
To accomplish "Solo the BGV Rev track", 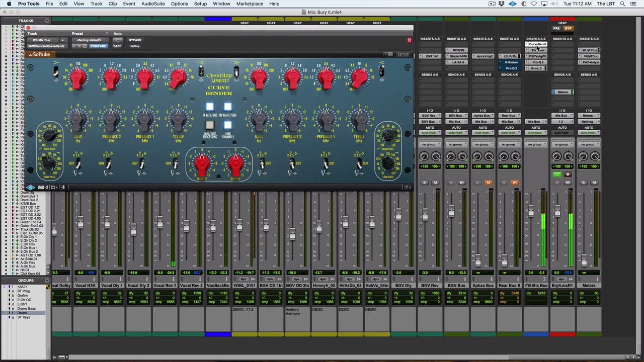I will pyautogui.click(x=424, y=183).
